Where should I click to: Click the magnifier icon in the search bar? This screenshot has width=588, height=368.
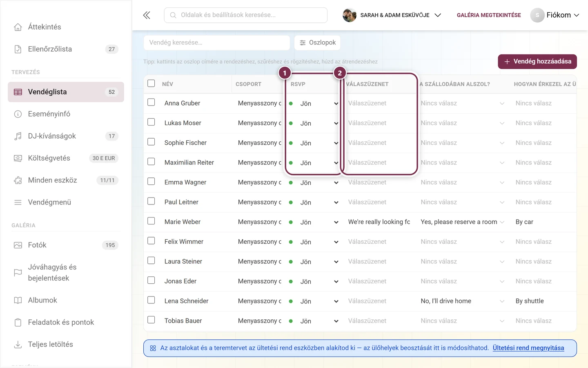coord(173,15)
